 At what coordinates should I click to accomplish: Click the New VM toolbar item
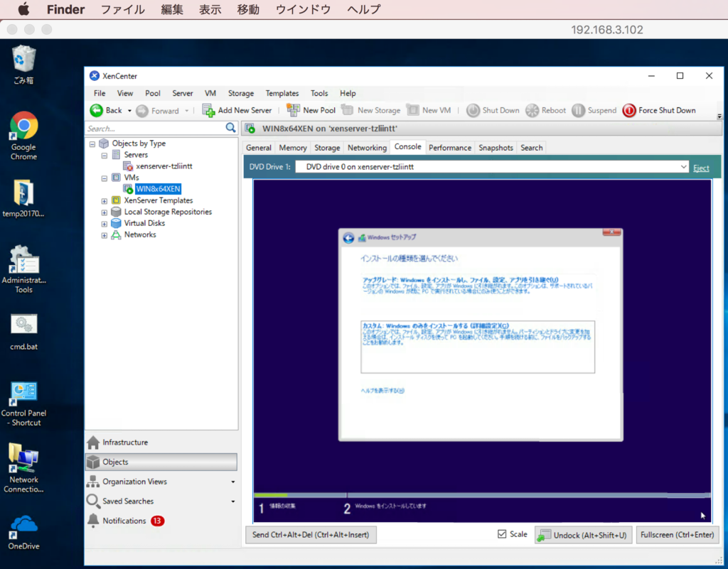coord(429,110)
